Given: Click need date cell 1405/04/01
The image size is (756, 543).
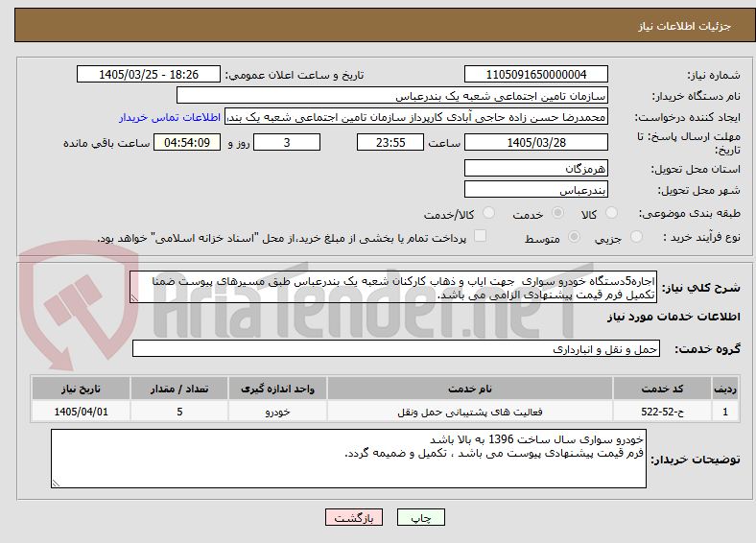Looking at the screenshot, I should (x=81, y=412).
